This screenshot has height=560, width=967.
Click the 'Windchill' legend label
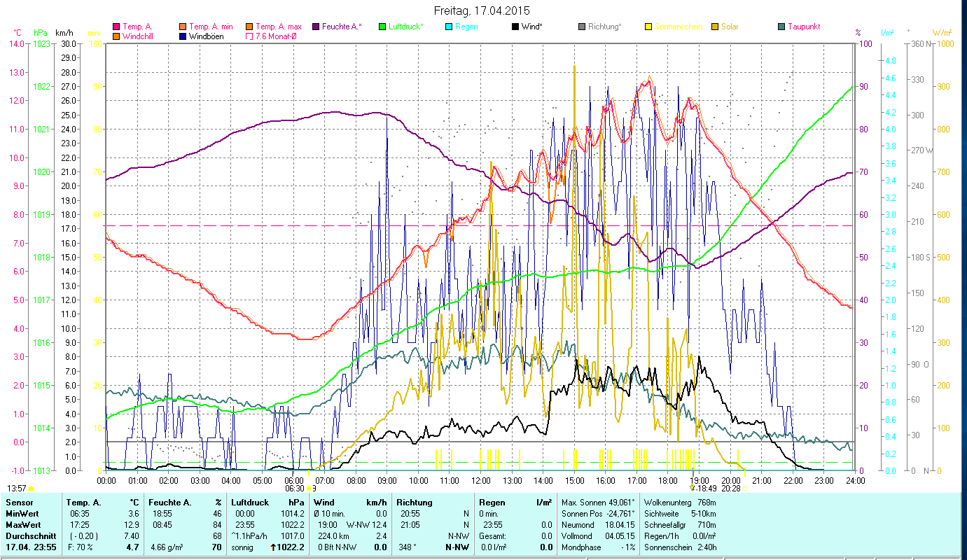click(x=139, y=36)
